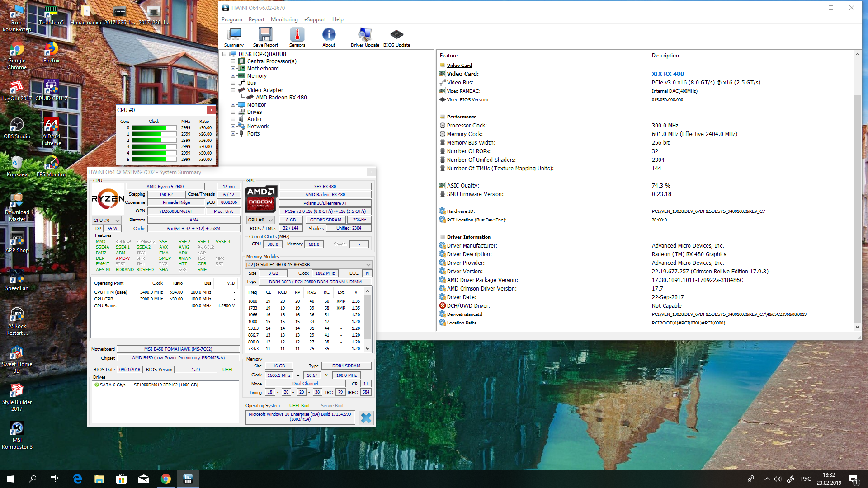Close the System Summary with the blue X
Image resolution: width=868 pixels, height=488 pixels.
366,418
